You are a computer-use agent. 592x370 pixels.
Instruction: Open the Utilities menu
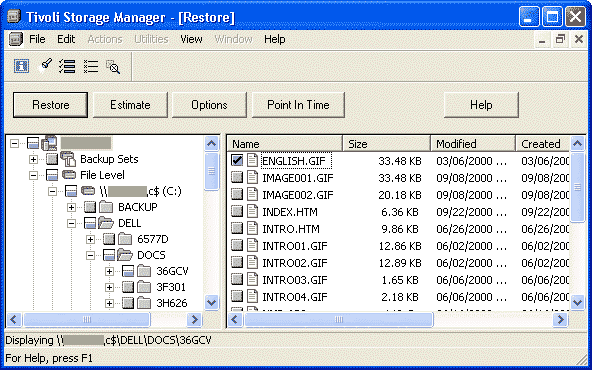point(151,39)
